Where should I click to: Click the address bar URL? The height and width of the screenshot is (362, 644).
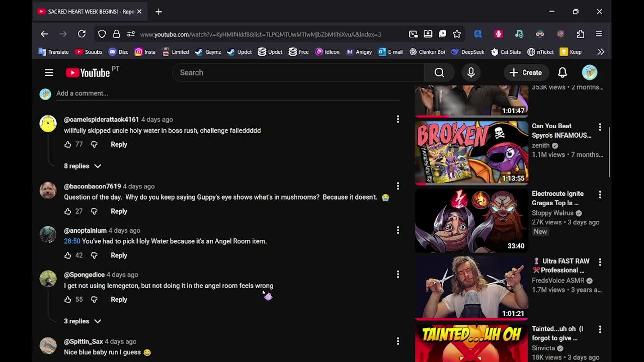click(261, 35)
